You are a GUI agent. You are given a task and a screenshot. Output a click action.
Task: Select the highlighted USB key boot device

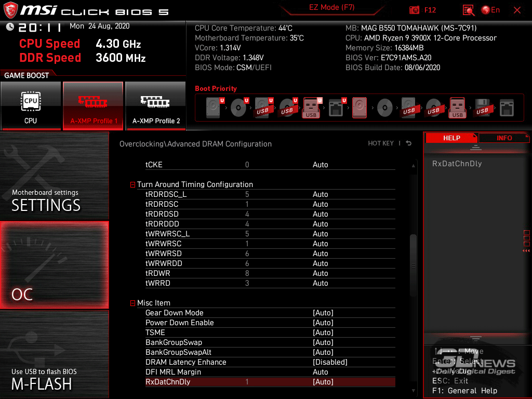tap(311, 108)
